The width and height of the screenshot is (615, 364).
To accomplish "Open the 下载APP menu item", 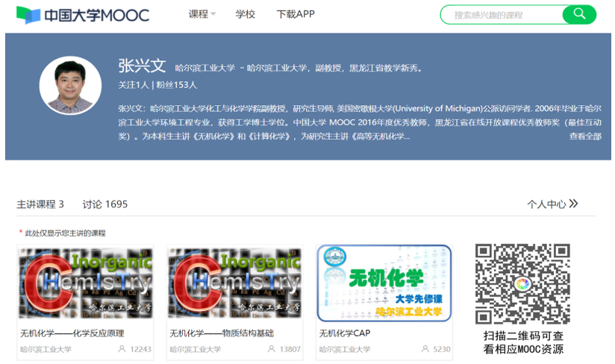I will click(296, 14).
